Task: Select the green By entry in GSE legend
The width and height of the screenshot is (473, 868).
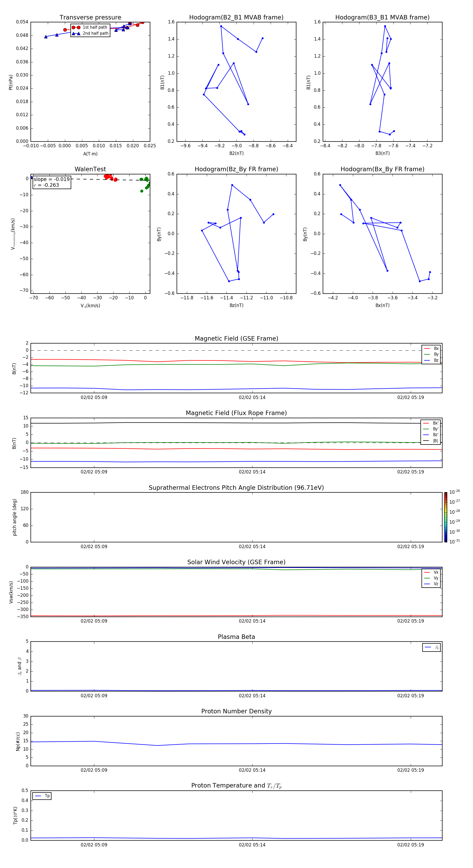Action: tap(431, 354)
